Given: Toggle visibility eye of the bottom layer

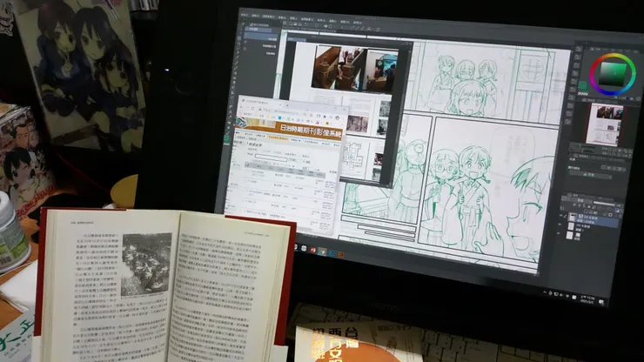Looking at the screenshot, I should point(558,233).
